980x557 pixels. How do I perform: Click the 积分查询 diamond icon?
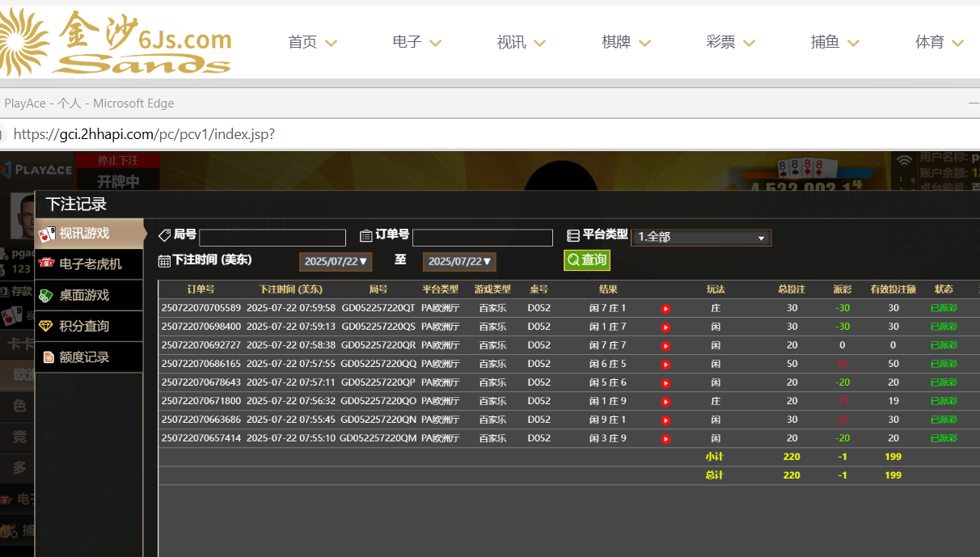[47, 326]
